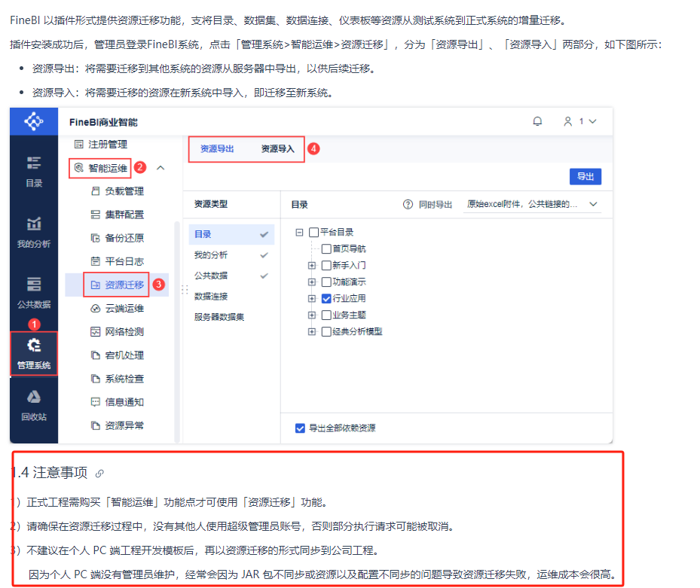Click the 网络检测 icon
Screen dimensions: 700x588
[95, 331]
